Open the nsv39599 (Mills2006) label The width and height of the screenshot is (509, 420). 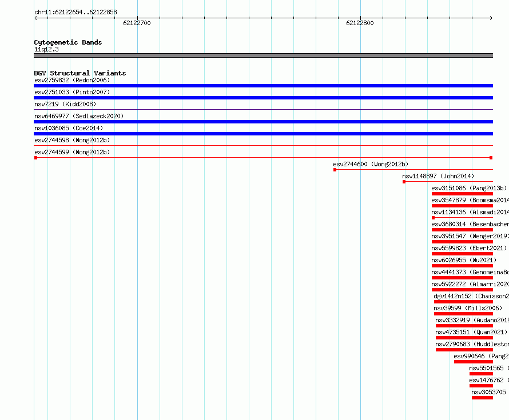[468, 308]
